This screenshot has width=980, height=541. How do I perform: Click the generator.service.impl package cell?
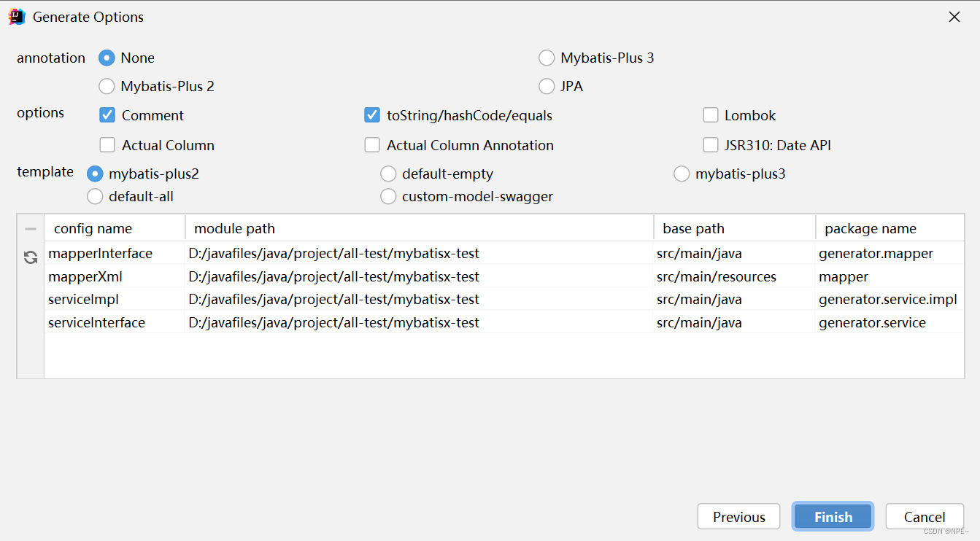888,299
